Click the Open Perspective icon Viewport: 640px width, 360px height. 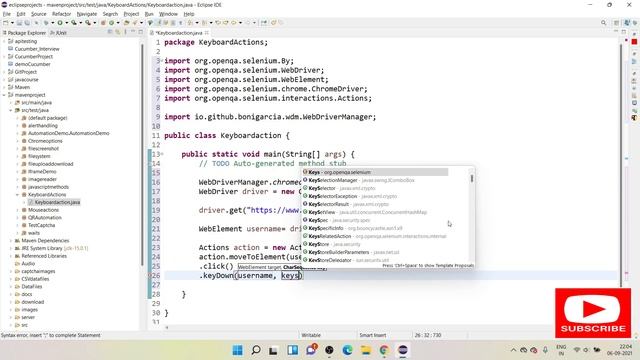click(616, 23)
